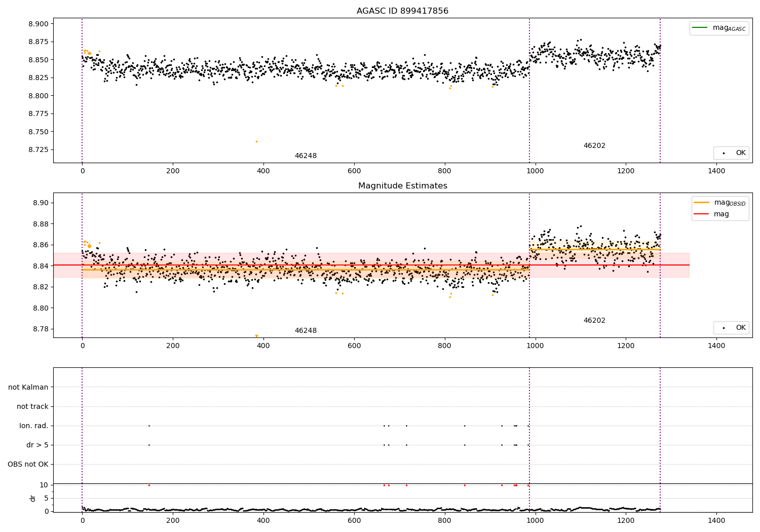Select the 'OK' legend entry in middle plot
The width and height of the screenshot is (760, 532).
(x=741, y=328)
